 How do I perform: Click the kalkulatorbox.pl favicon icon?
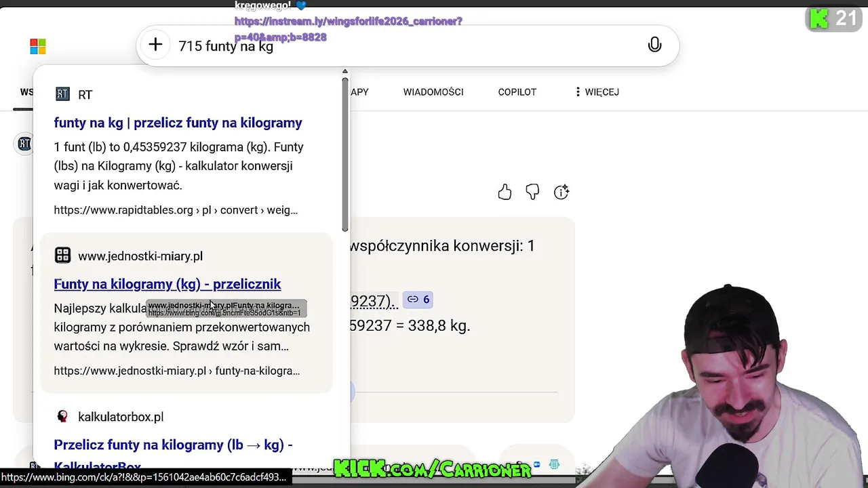(x=62, y=416)
